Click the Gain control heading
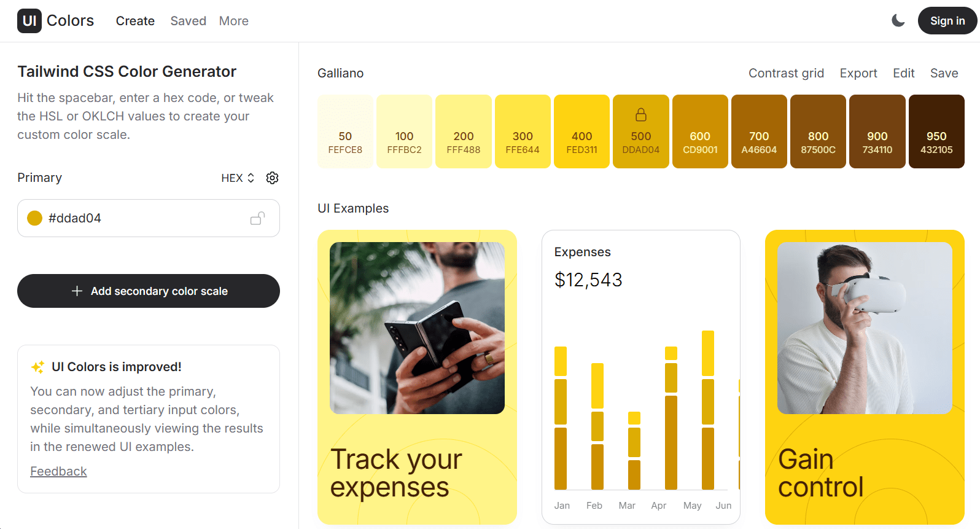This screenshot has height=529, width=980. pyautogui.click(x=821, y=473)
